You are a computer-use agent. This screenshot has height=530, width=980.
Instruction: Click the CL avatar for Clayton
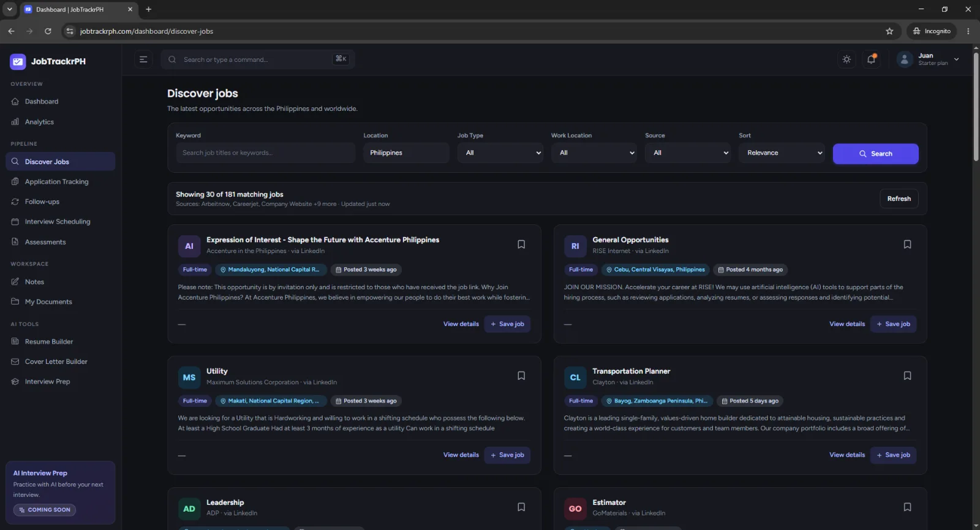point(575,377)
